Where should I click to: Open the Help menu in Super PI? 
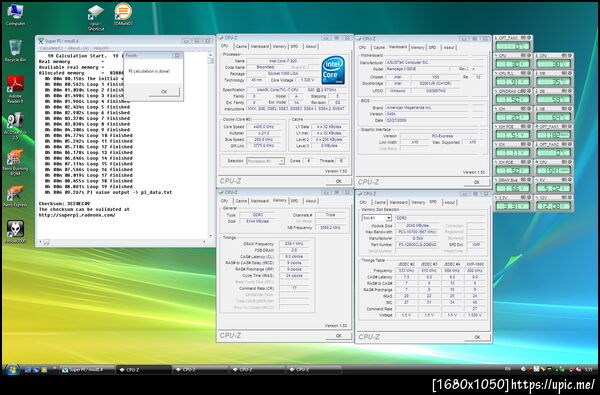click(101, 48)
